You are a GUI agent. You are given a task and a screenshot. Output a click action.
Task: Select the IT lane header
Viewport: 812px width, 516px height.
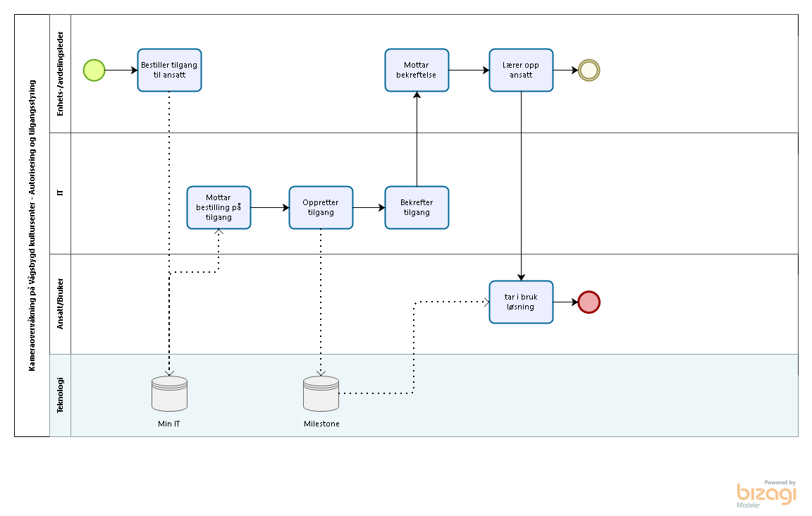60,193
